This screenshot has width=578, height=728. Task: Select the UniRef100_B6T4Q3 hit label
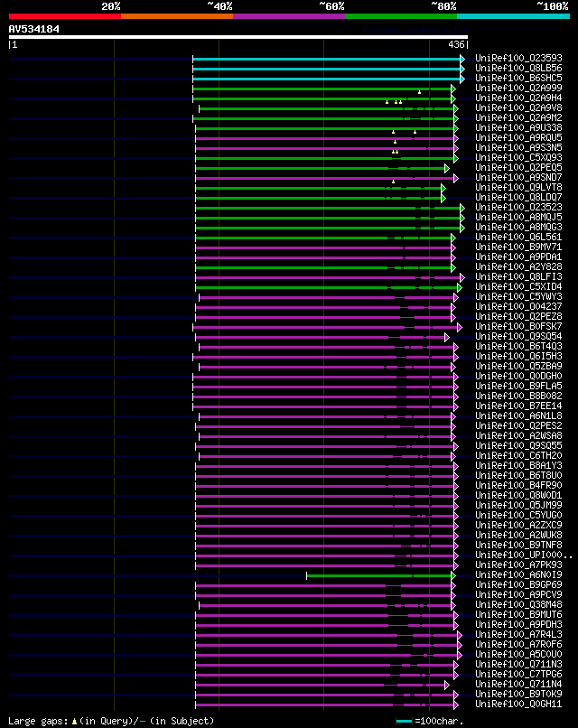click(518, 346)
